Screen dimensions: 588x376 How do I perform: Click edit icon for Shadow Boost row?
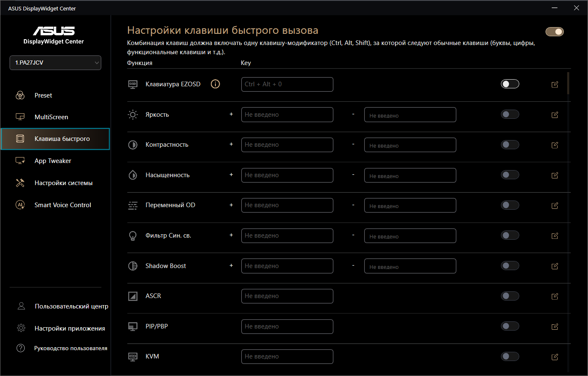[x=555, y=266]
